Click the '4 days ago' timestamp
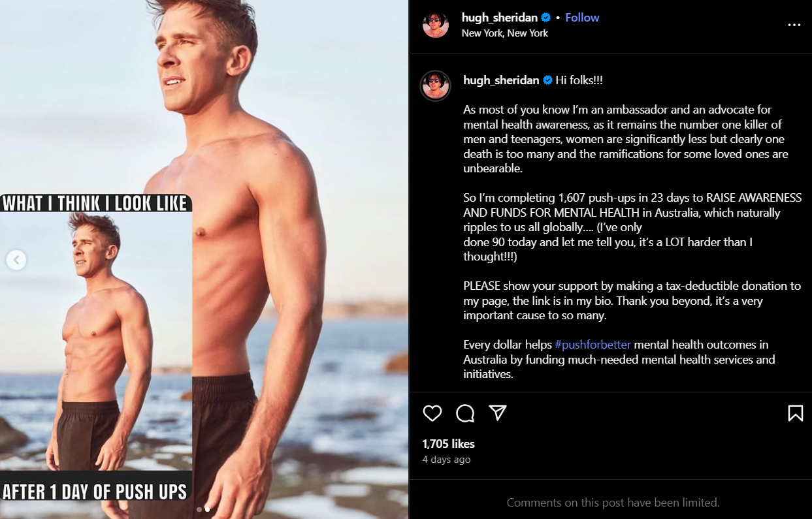Screen dimensions: 812x519 (x=446, y=460)
